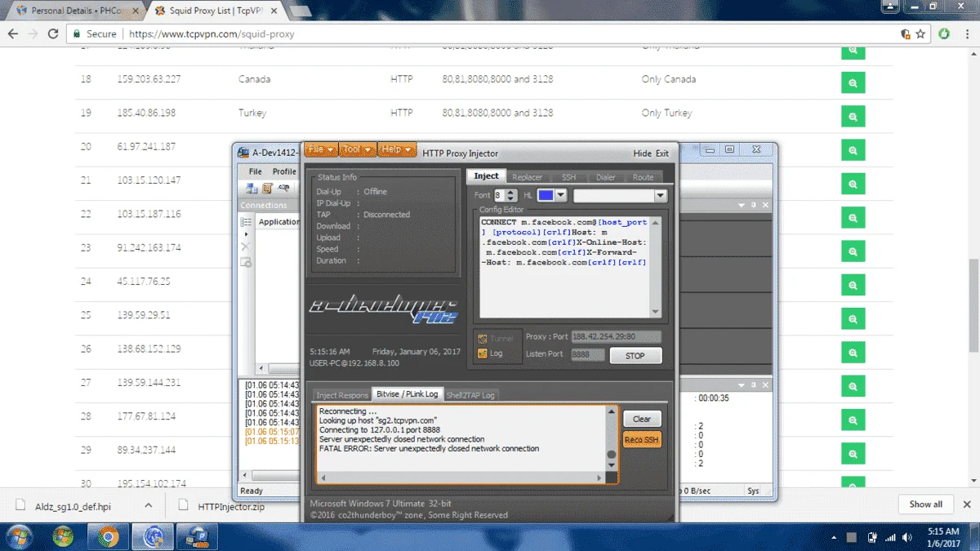Open the File dropdown in HTTP Proxy Injector
980x551 pixels.
coord(319,150)
